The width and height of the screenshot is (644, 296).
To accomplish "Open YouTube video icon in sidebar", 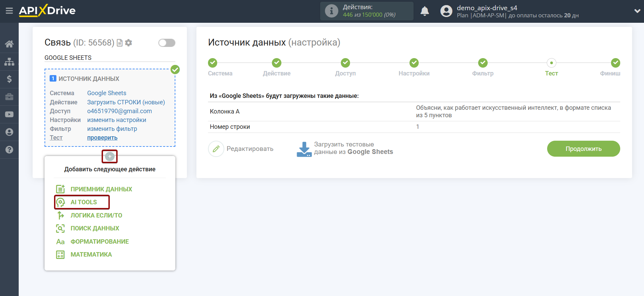I will (x=9, y=115).
